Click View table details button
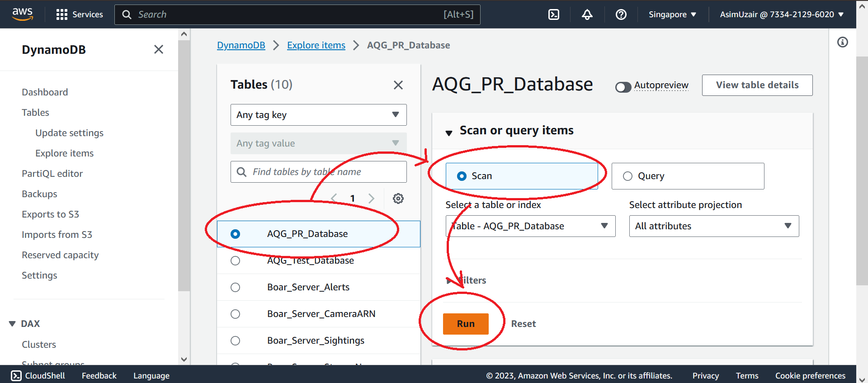 [757, 85]
